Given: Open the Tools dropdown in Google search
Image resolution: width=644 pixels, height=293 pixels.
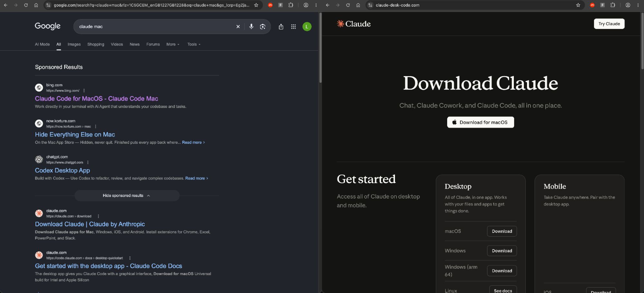Looking at the screenshot, I should [194, 44].
